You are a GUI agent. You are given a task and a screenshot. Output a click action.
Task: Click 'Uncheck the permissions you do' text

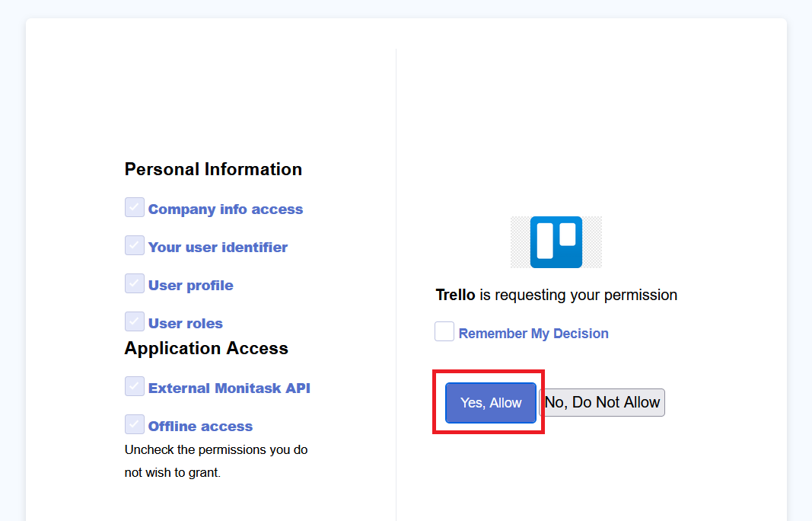(216, 449)
